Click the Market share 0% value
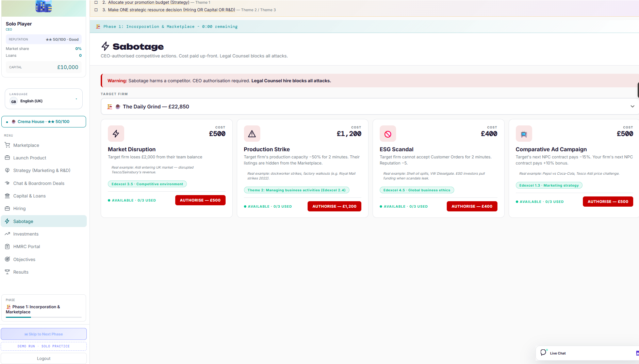The height and width of the screenshot is (364, 639). pos(78,49)
